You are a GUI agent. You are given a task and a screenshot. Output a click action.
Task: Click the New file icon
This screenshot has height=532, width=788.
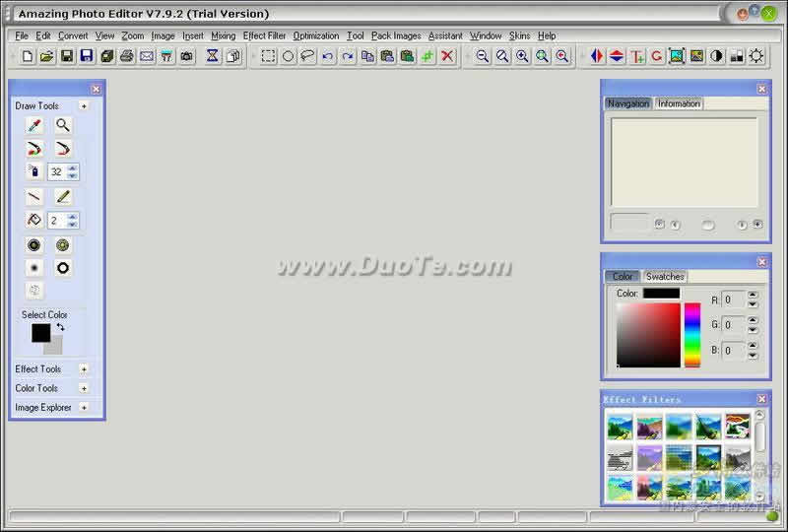tap(28, 56)
